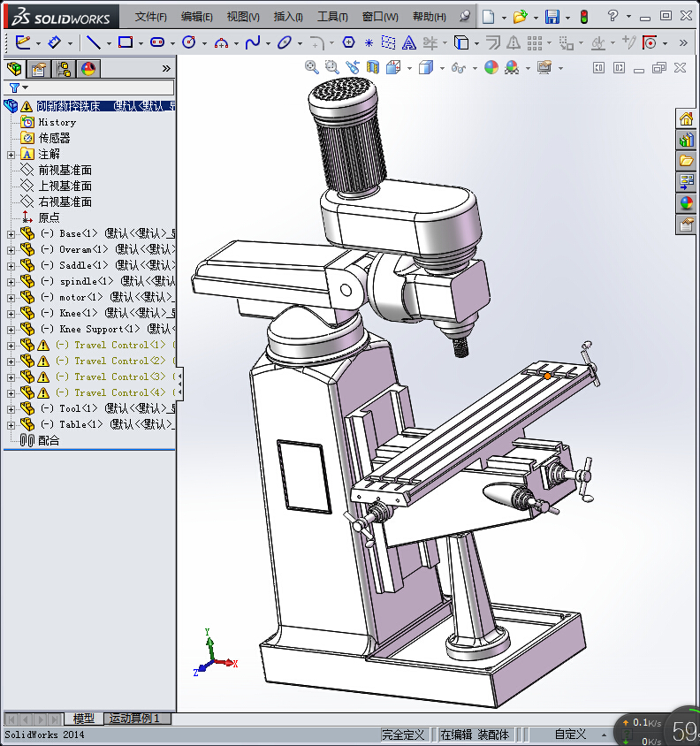The width and height of the screenshot is (700, 746).
Task: Choose the Straight Slot tool
Action: 157,42
